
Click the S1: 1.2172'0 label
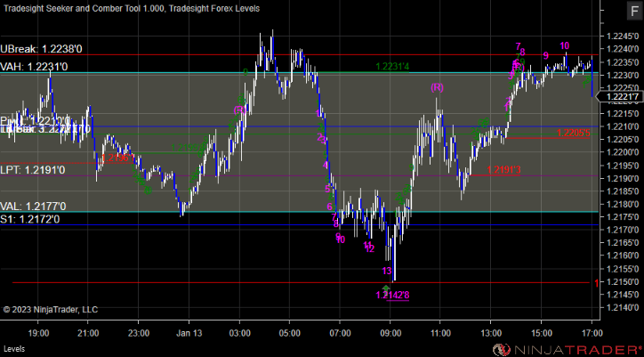point(30,219)
